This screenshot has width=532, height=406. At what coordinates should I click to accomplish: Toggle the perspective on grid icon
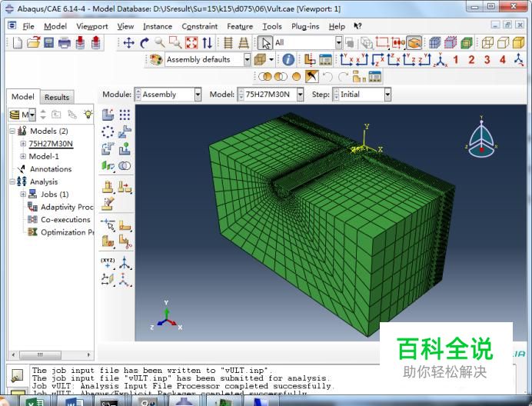[x=244, y=43]
